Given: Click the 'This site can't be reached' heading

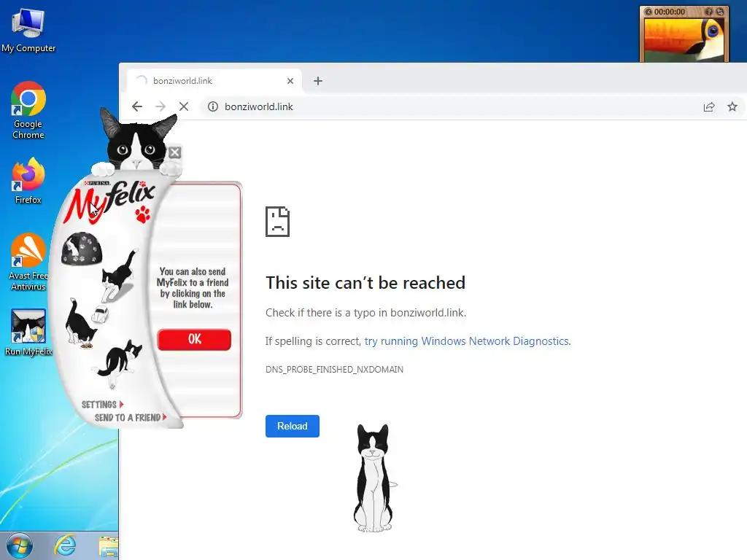Looking at the screenshot, I should point(365,283).
